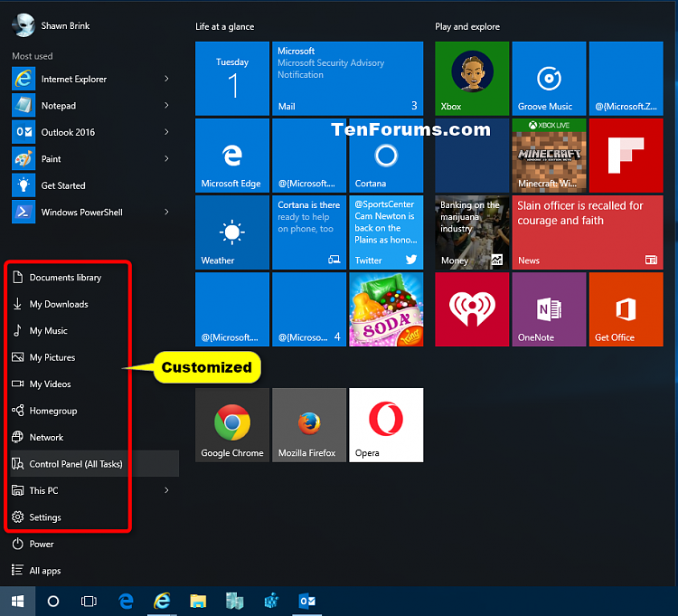Image resolution: width=678 pixels, height=616 pixels.
Task: Open the Flipboard tile
Action: click(626, 156)
